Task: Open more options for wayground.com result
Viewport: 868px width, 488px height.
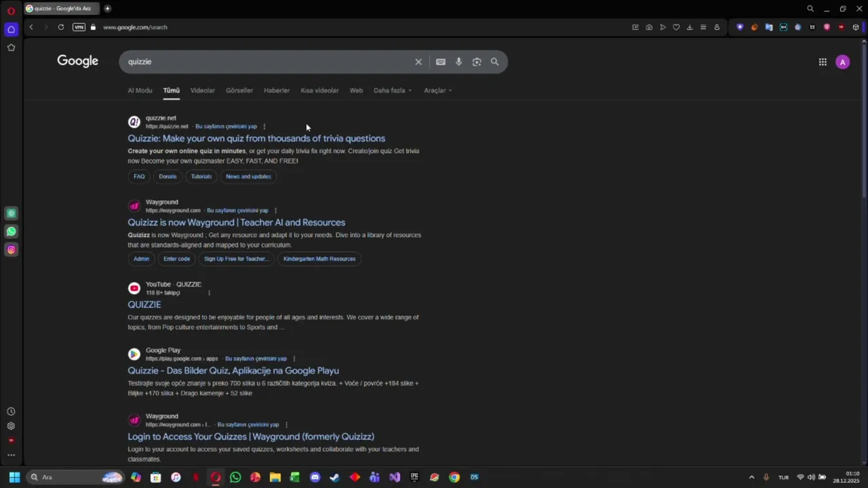Action: pyautogui.click(x=275, y=211)
